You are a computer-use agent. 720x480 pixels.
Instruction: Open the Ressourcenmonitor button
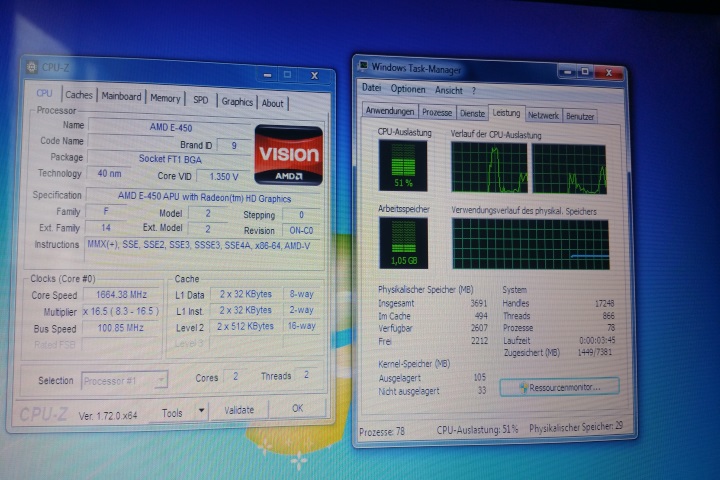tap(559, 387)
